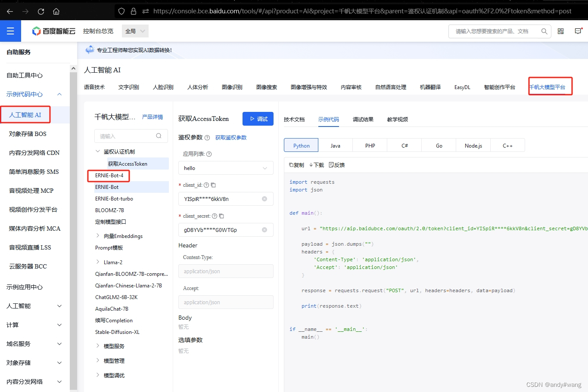Clear the client_secret field
Viewport: 588px width, 392px height.
click(x=264, y=230)
